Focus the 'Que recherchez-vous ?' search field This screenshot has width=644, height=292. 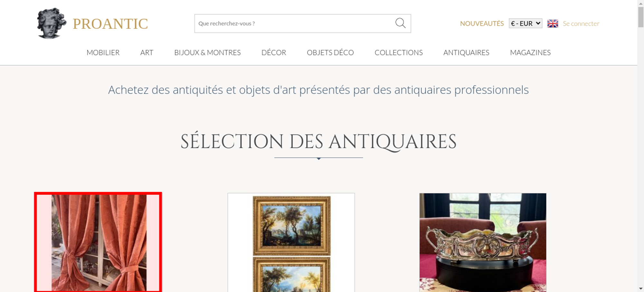295,23
